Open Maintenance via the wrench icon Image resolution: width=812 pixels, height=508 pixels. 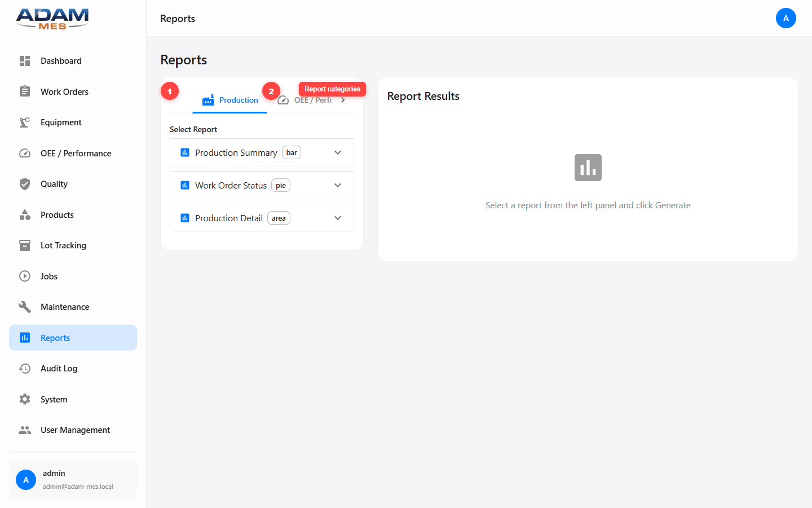pyautogui.click(x=25, y=306)
